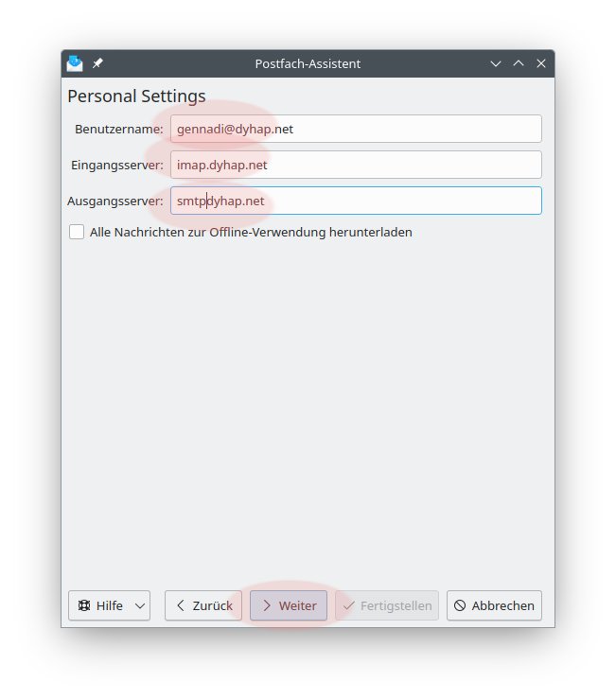The height and width of the screenshot is (700, 616).
Task: Click the lifebuoy icon on Hilfe button
Action: (x=83, y=605)
